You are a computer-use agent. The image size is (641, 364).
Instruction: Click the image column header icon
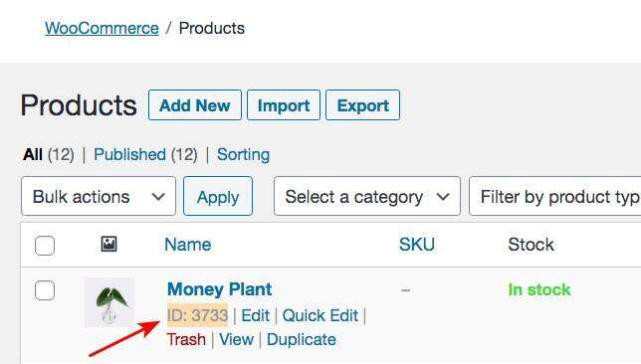click(x=108, y=244)
